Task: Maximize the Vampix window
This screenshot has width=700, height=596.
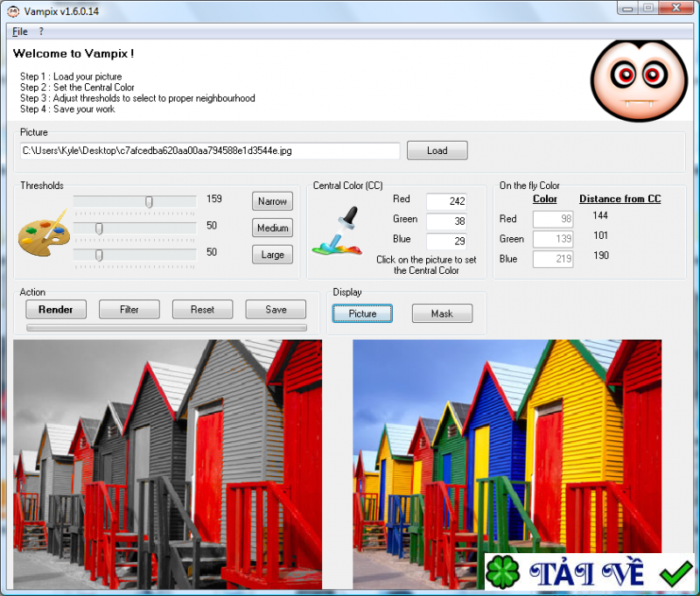Action: pos(648,8)
